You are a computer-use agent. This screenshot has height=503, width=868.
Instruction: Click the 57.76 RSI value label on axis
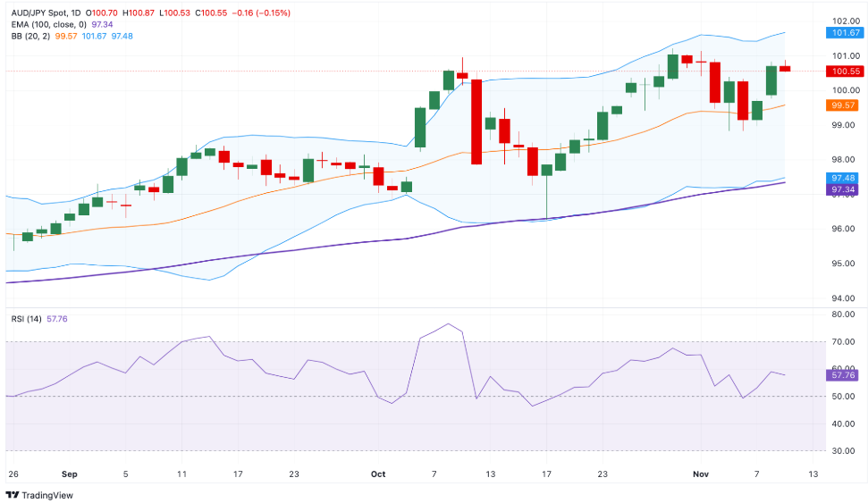click(x=845, y=375)
